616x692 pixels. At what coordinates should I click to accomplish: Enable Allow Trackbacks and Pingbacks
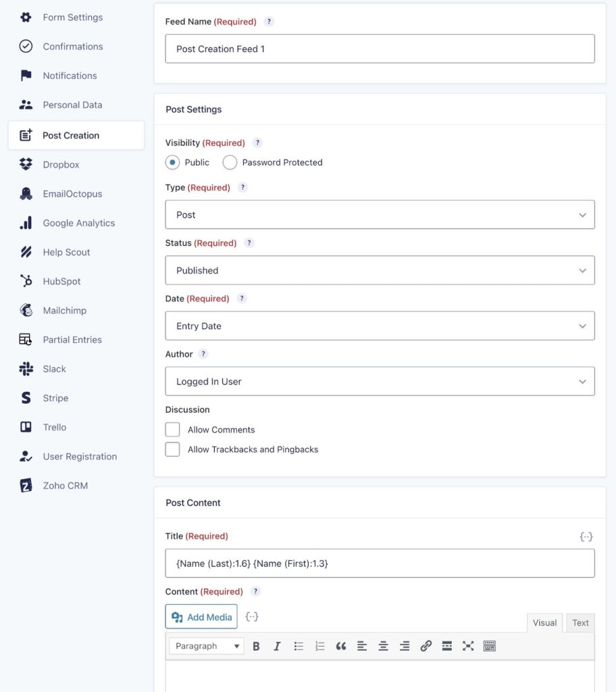tap(172, 449)
